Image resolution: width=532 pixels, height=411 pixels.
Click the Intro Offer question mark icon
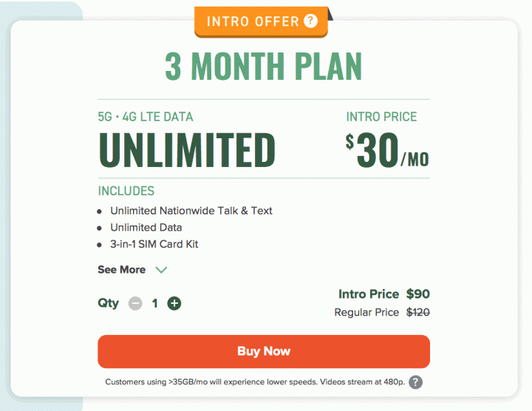(x=310, y=21)
